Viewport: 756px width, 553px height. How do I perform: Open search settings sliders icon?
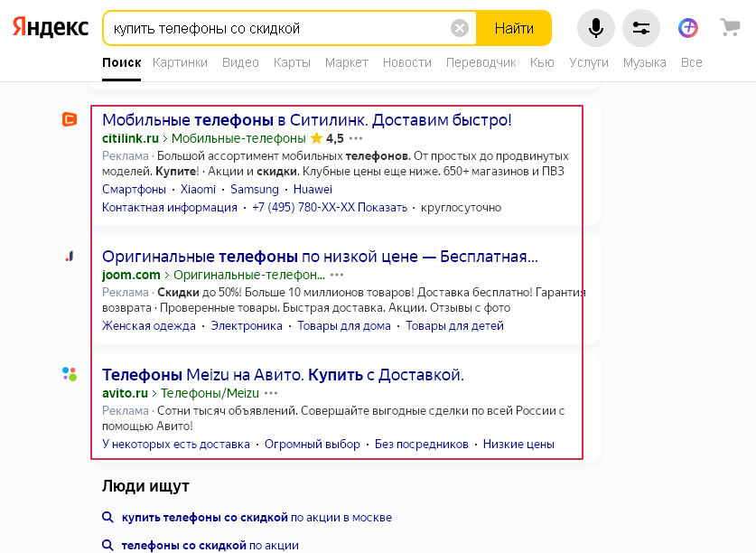(641, 28)
